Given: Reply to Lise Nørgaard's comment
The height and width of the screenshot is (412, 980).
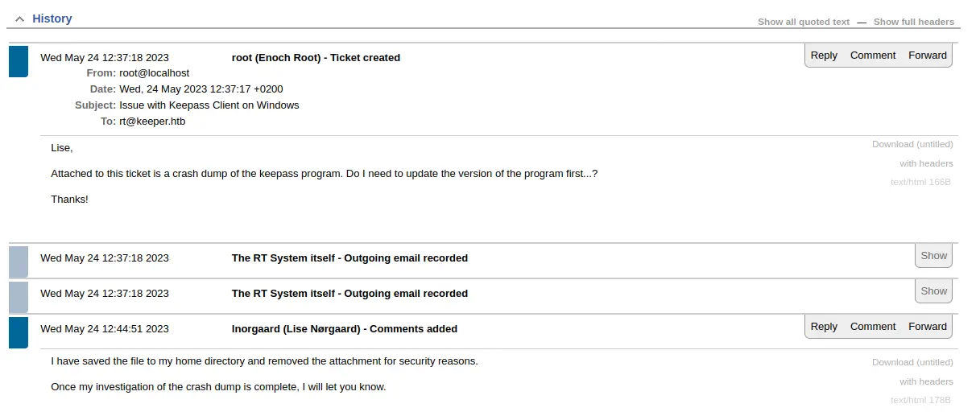Looking at the screenshot, I should coord(824,327).
